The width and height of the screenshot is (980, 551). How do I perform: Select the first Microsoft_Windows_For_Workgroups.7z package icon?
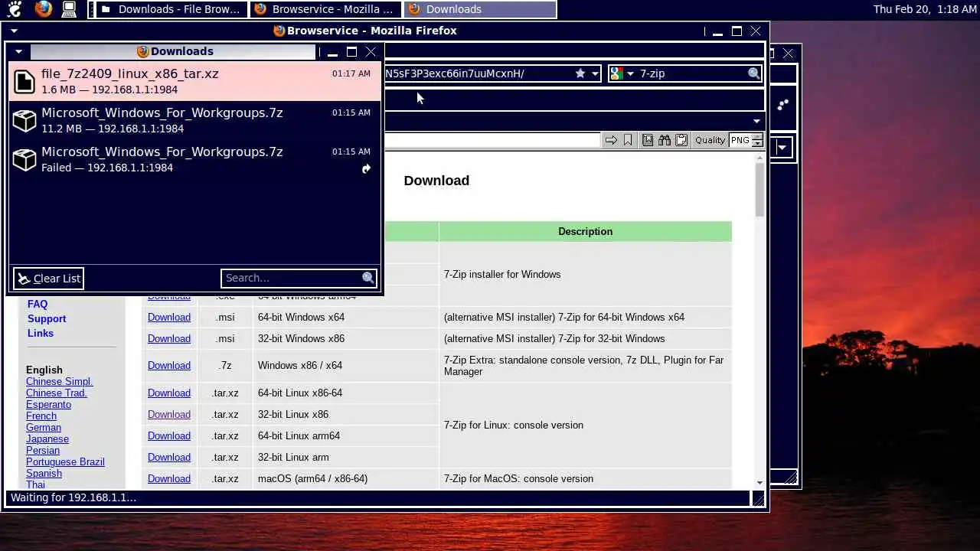point(24,120)
